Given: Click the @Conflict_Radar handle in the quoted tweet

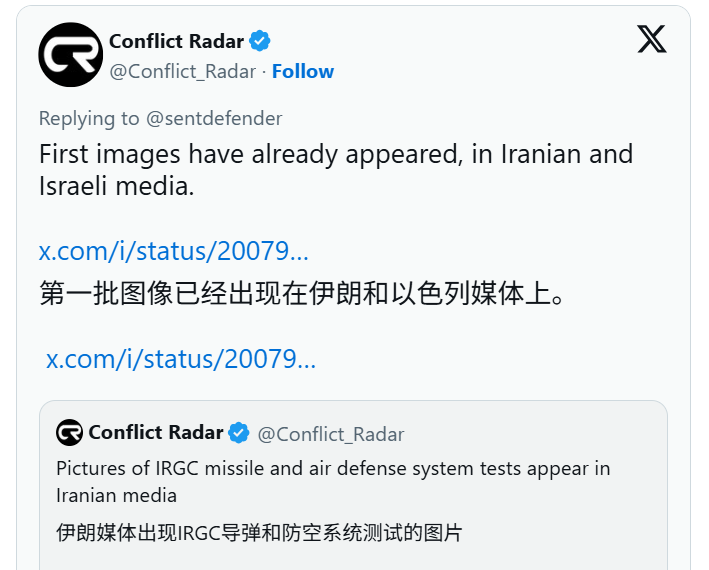Looking at the screenshot, I should coord(331,434).
